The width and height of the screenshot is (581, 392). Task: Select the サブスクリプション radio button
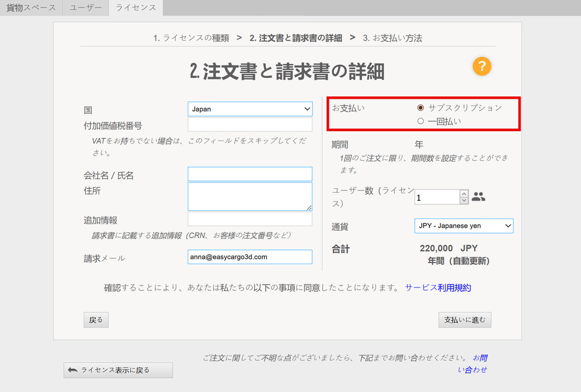[421, 108]
